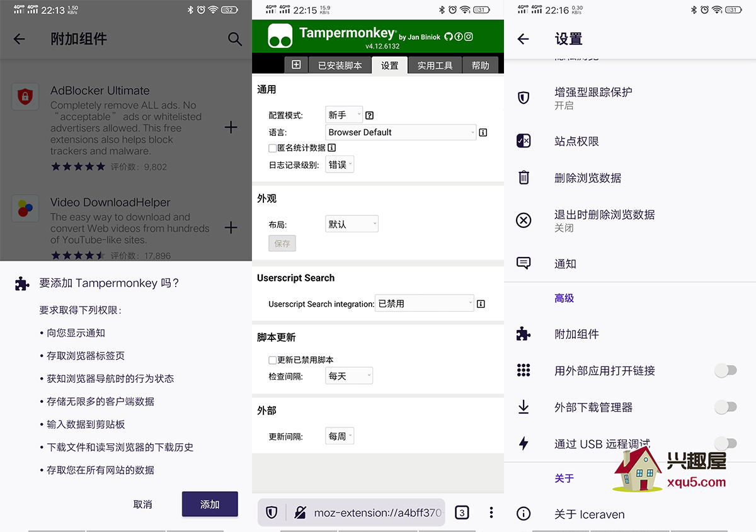Open the 站点权限 setting
The width and height of the screenshot is (756, 532).
[630, 141]
